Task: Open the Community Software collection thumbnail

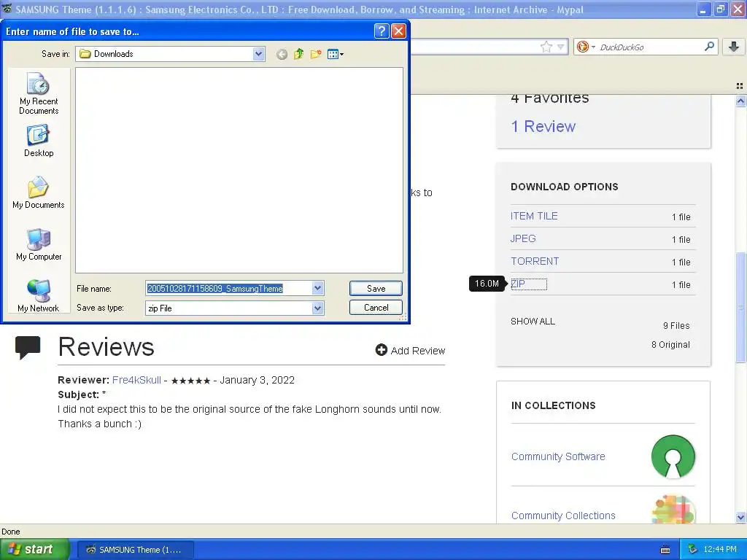Action: tap(673, 456)
